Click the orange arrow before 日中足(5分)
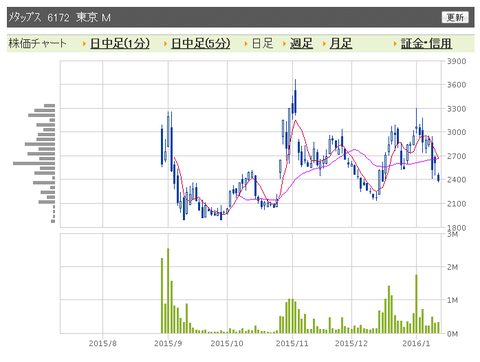The width and height of the screenshot is (480, 362). 165,44
